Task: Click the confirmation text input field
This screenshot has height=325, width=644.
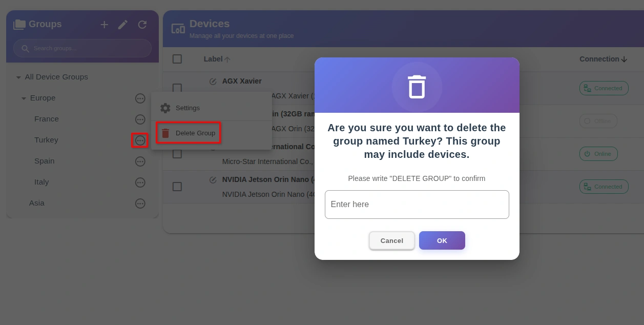Action: (417, 204)
